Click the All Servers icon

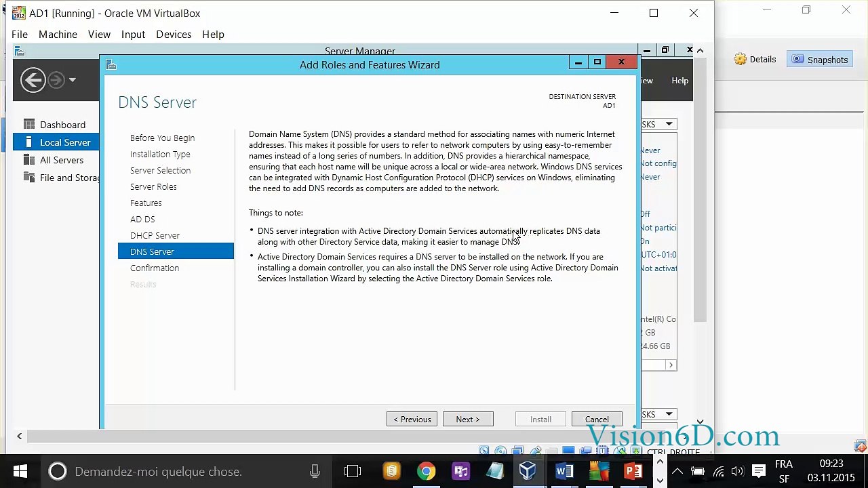[x=29, y=160]
